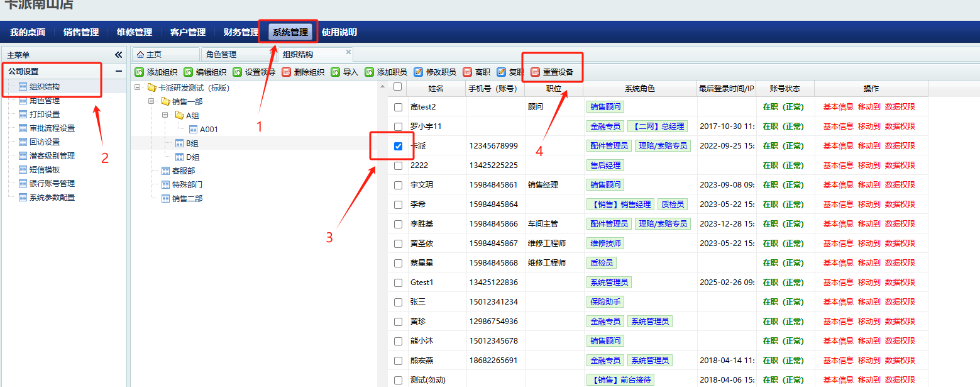Click the 编辑组织 toolbar icon
The width and height of the screenshot is (980, 387).
click(189, 72)
